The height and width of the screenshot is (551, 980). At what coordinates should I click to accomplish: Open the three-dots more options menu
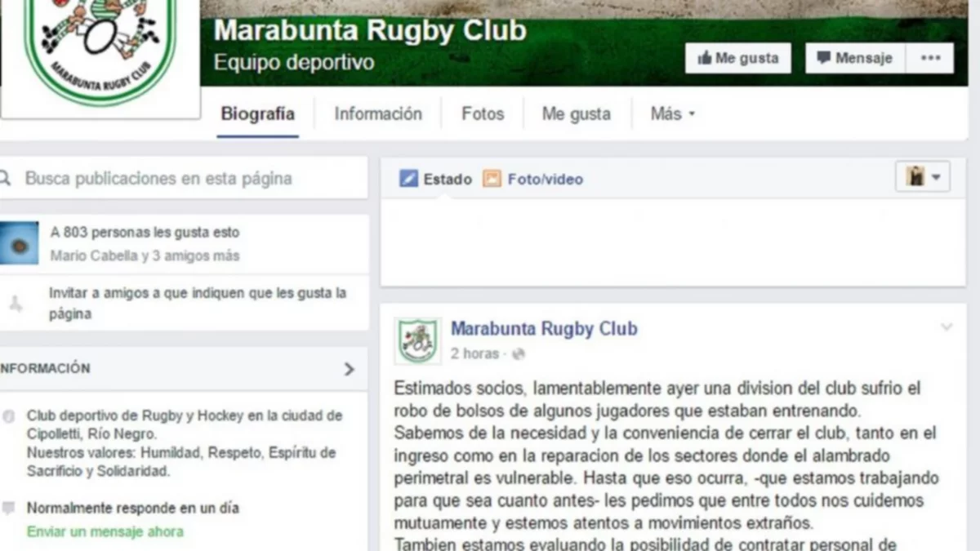(930, 59)
